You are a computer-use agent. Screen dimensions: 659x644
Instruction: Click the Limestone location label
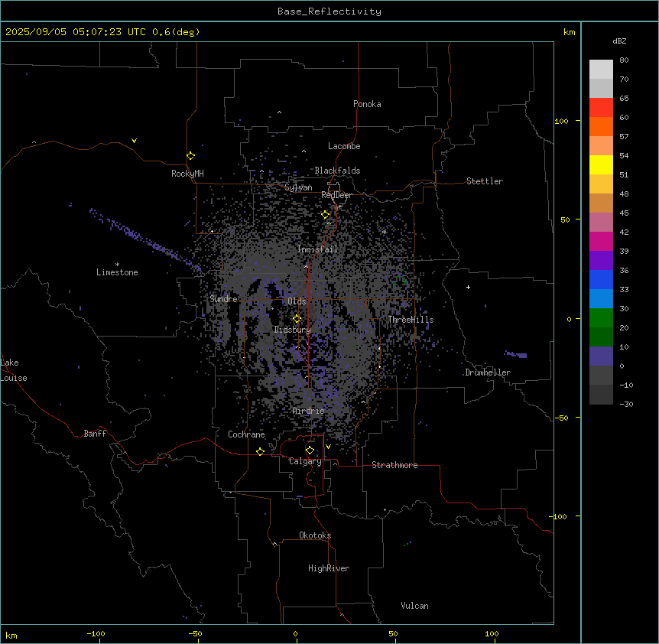point(117,272)
